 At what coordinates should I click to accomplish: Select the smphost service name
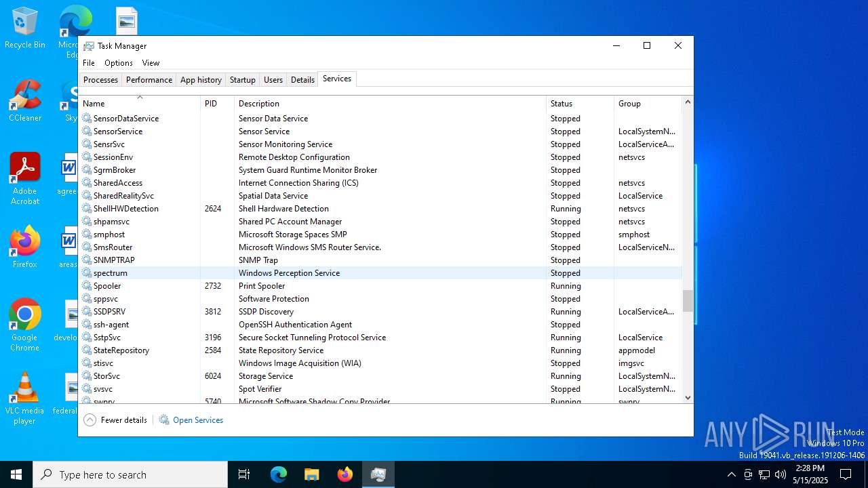(109, 234)
